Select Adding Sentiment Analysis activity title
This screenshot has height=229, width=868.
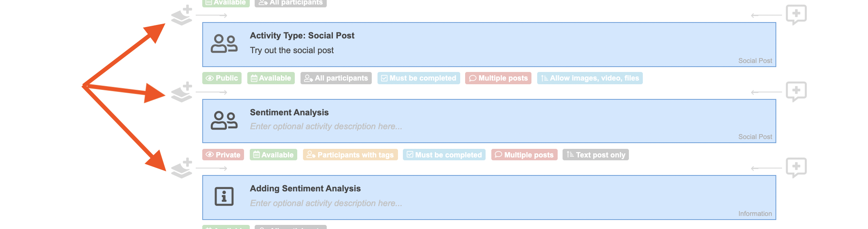(305, 189)
